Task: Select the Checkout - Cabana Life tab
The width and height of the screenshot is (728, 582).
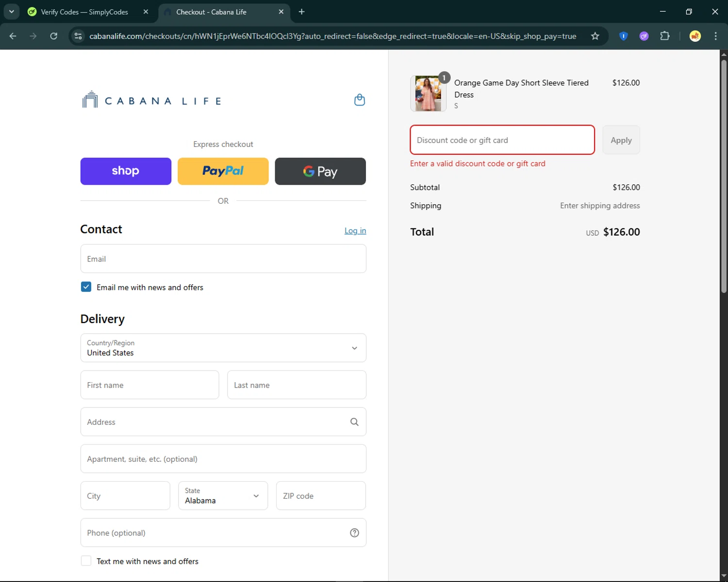Action: click(211, 12)
